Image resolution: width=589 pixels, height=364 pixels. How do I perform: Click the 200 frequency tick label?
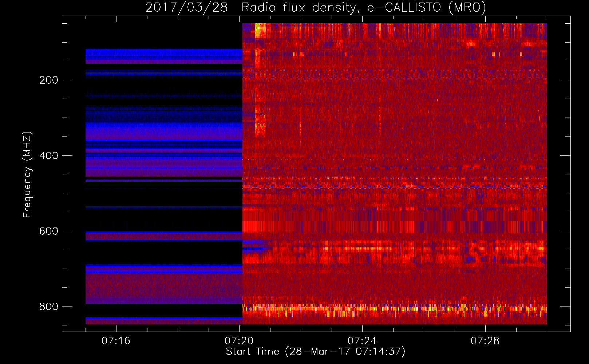pos(49,80)
